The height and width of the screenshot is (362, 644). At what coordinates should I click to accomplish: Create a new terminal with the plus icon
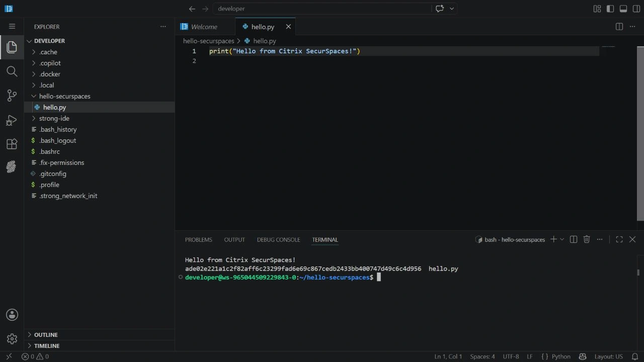pyautogui.click(x=553, y=239)
